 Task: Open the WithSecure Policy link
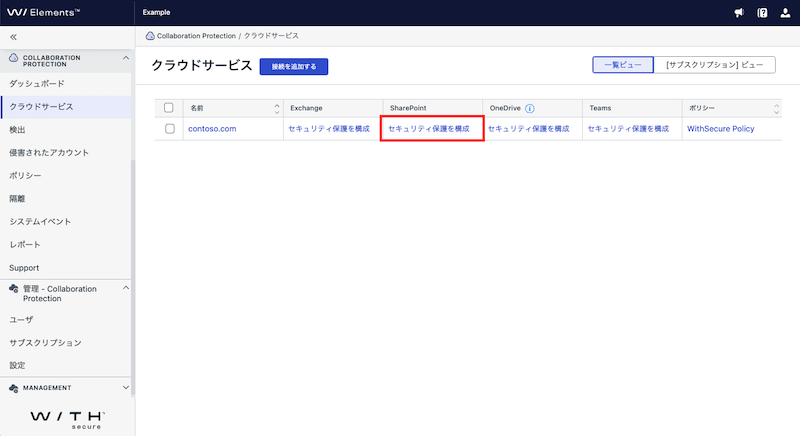pyautogui.click(x=721, y=129)
